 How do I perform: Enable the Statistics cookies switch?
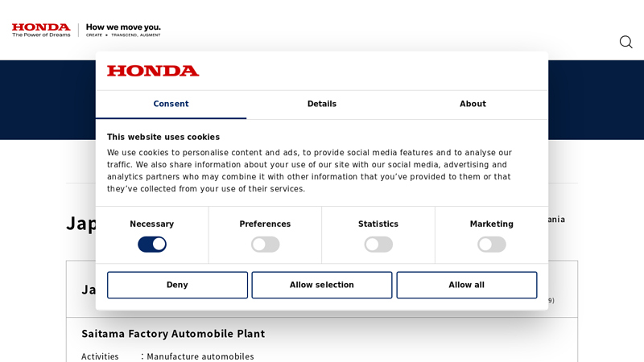click(x=378, y=245)
